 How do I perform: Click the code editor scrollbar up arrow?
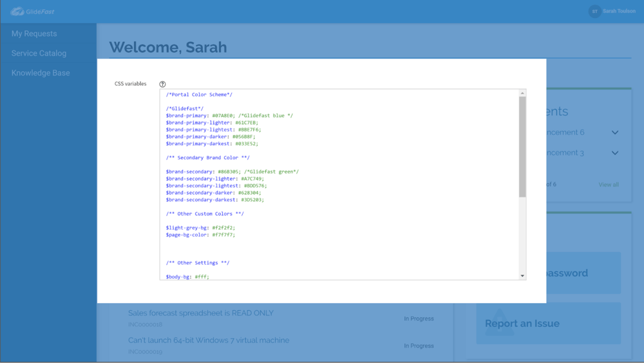(x=522, y=93)
